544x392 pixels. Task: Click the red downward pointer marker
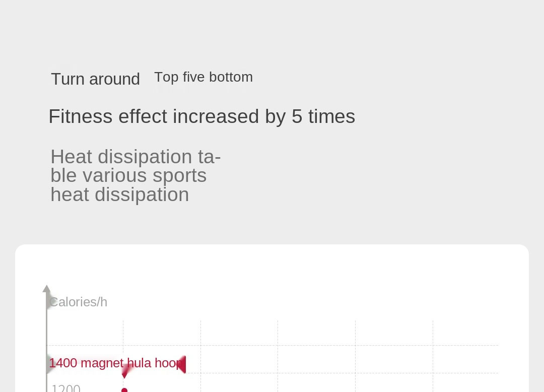(125, 372)
